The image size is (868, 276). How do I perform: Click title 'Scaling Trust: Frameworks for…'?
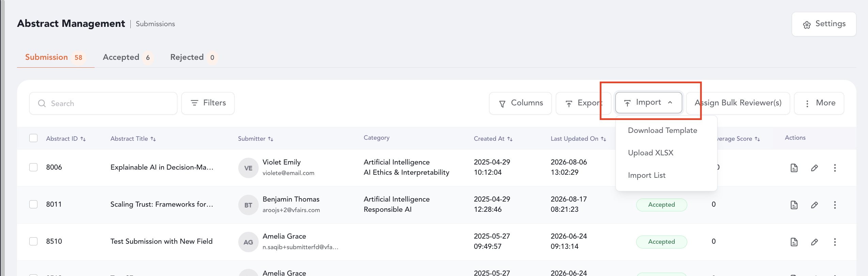pos(162,204)
